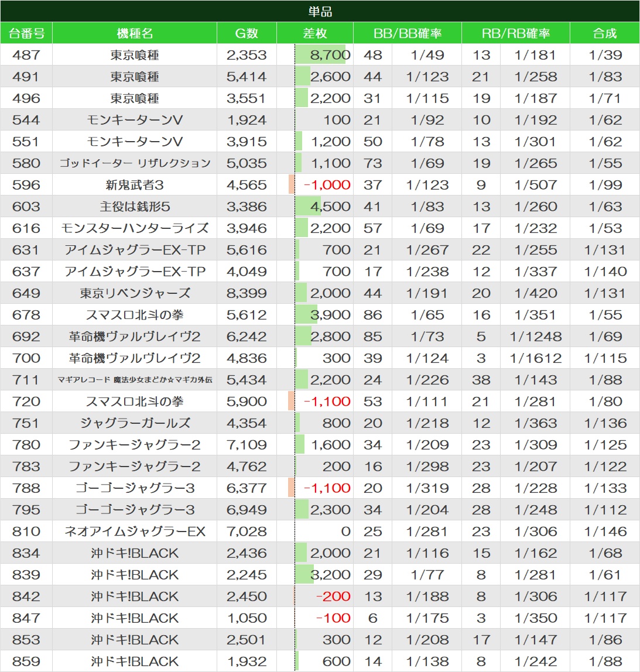Click スマスロ北斗の拳 name in row 678
640x672 pixels.
click(x=135, y=315)
